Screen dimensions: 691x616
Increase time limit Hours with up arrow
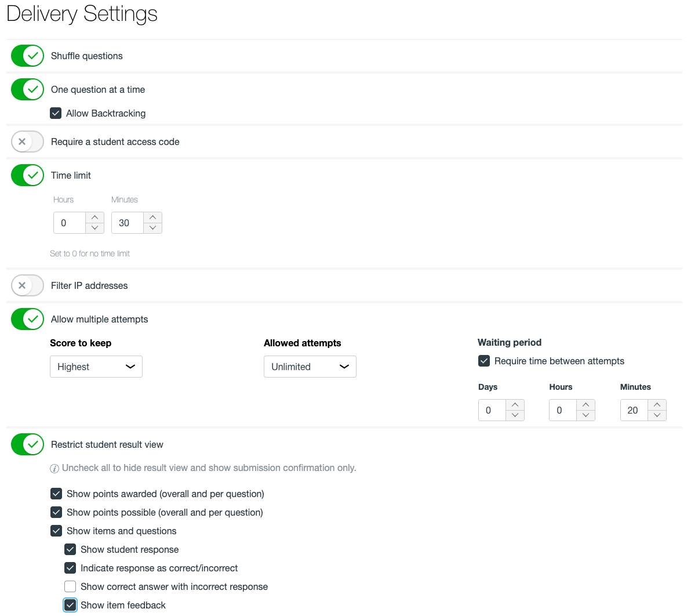94,218
